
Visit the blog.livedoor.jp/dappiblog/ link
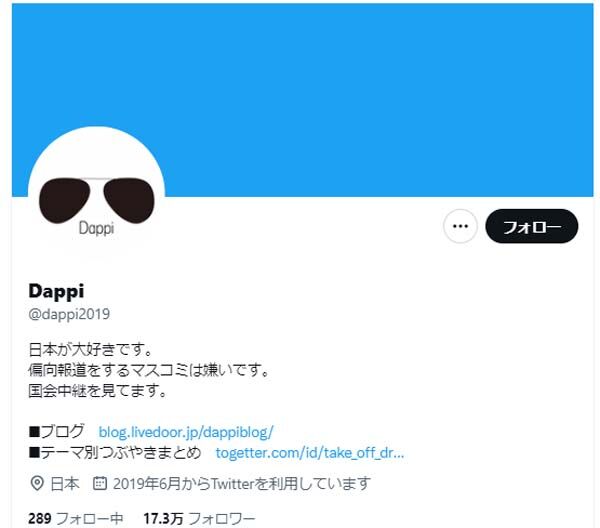coord(186,432)
